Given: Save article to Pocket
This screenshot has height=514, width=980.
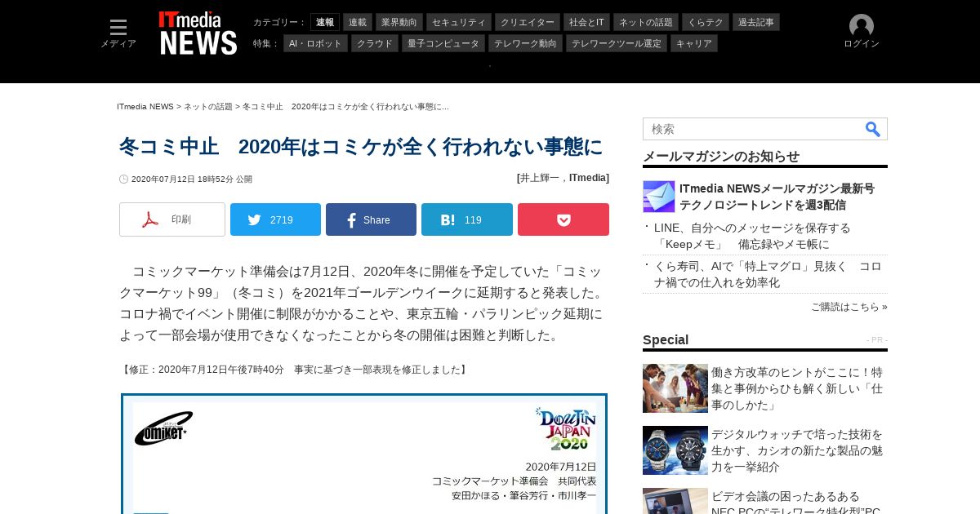Looking at the screenshot, I should [x=563, y=219].
